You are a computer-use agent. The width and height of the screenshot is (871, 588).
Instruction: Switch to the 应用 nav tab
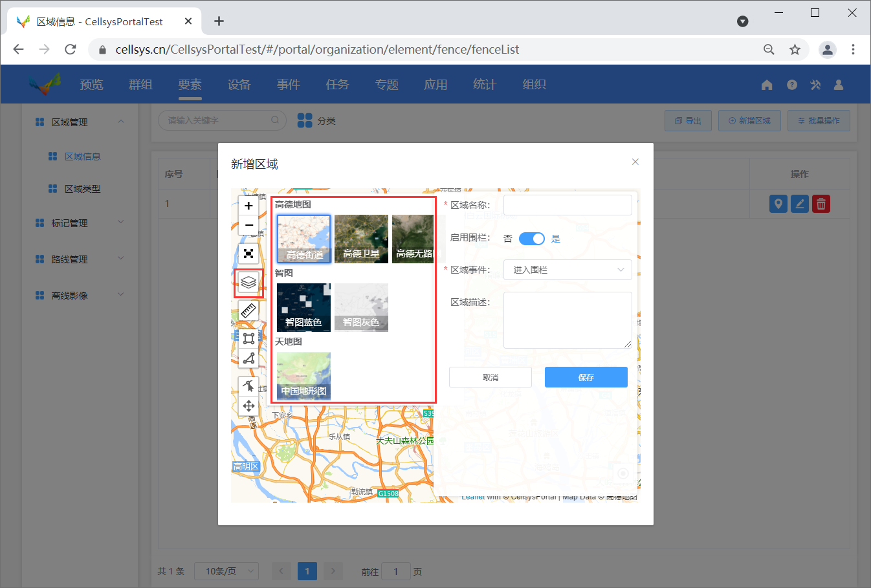436,85
